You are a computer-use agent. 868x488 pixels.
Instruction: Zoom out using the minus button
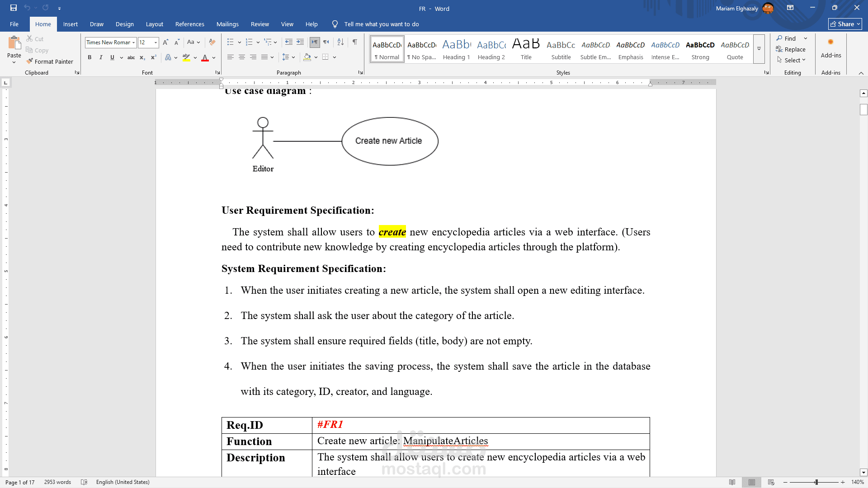tap(785, 482)
